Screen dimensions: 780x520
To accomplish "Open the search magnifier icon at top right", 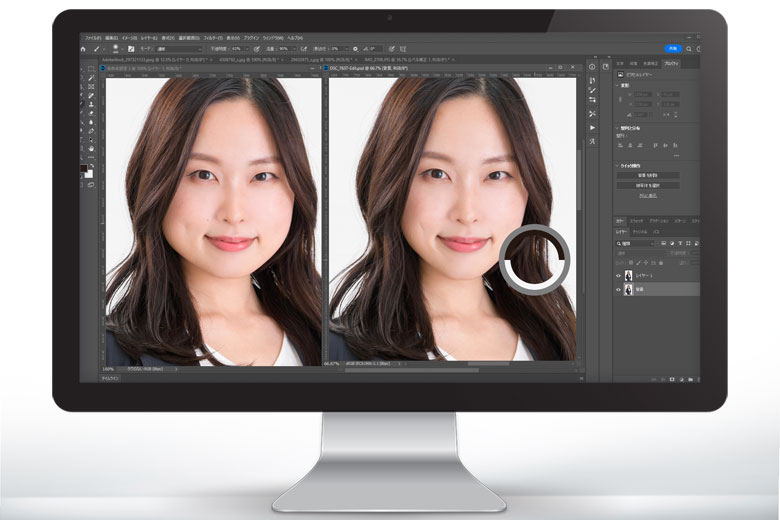I will 691,47.
